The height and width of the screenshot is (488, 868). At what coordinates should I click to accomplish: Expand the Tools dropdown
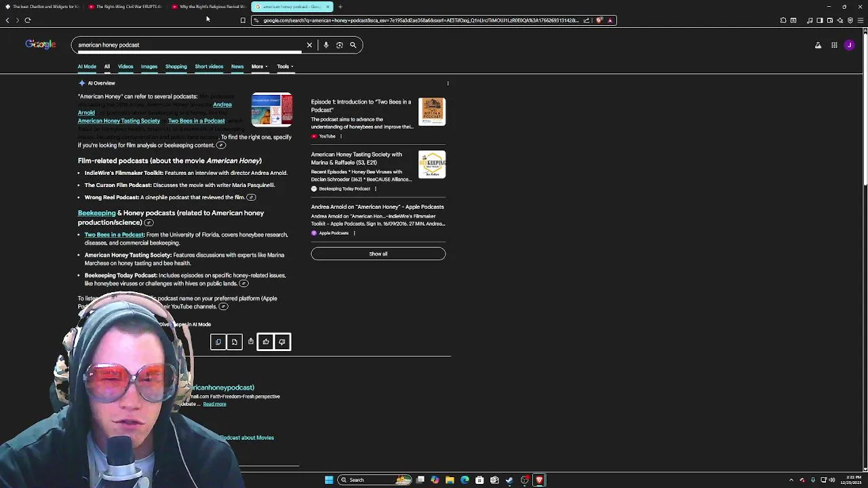point(285,66)
